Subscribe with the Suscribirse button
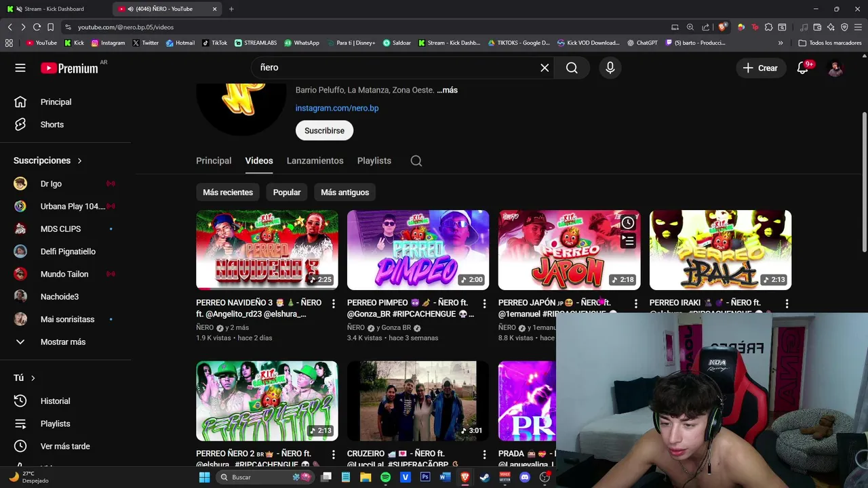 324,131
